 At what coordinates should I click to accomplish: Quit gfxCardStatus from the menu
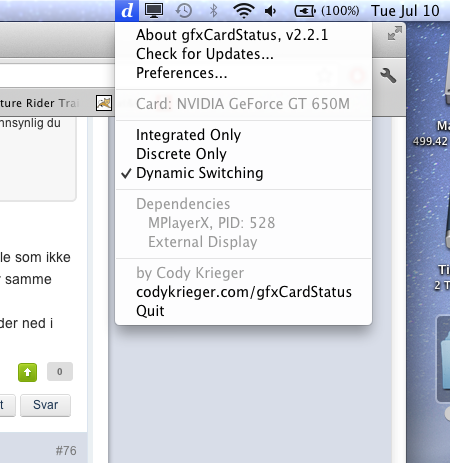pos(243,311)
